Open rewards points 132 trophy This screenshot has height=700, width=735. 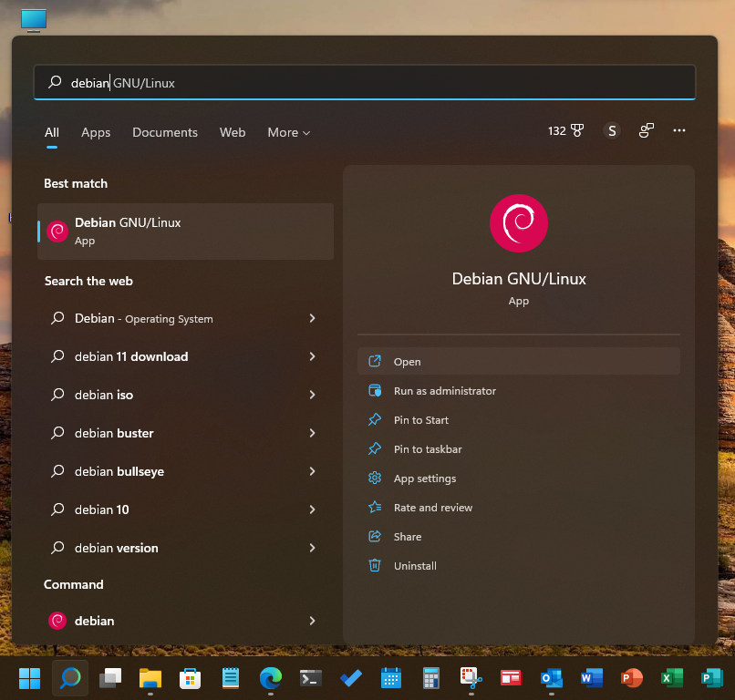click(x=565, y=130)
